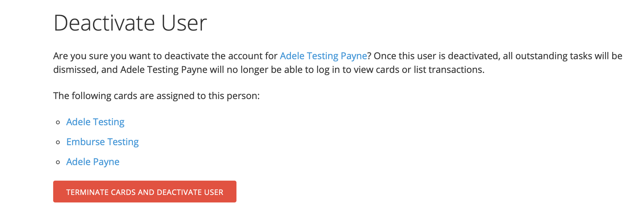The width and height of the screenshot is (644, 223).
Task: Click the bullet beside Adele Payne
Action: pyautogui.click(x=58, y=162)
